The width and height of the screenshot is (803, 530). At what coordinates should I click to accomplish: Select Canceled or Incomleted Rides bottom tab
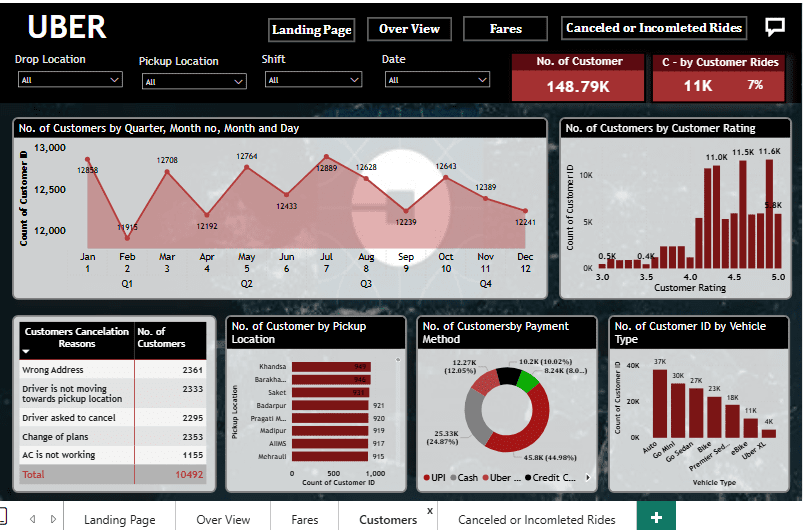[x=536, y=519]
